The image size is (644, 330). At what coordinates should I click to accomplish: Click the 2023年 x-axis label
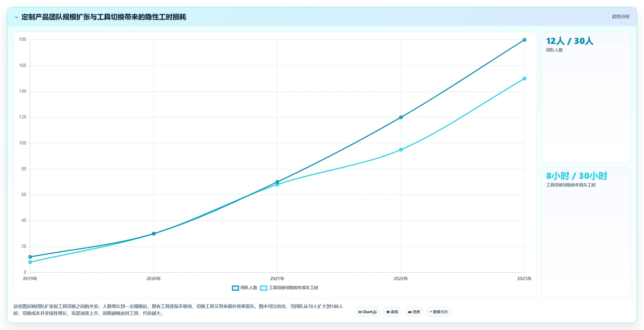[524, 278]
